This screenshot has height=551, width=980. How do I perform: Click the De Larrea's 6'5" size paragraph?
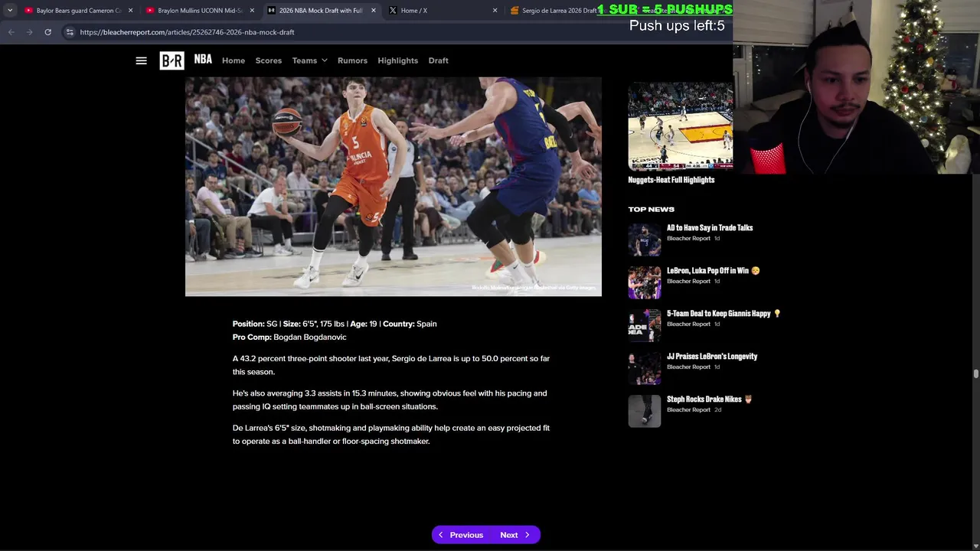(391, 435)
